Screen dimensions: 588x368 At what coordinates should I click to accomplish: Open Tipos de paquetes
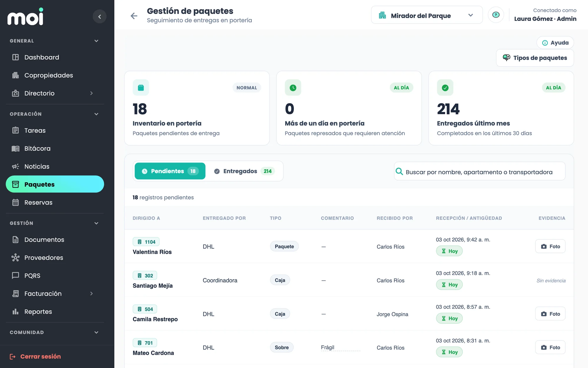[x=535, y=58]
